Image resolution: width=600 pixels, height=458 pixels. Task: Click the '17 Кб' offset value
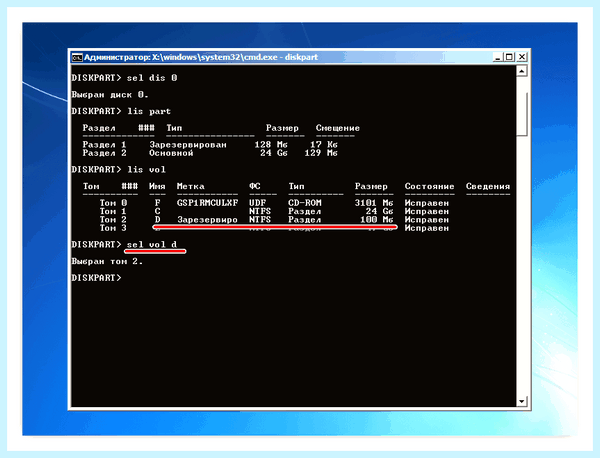pos(324,145)
